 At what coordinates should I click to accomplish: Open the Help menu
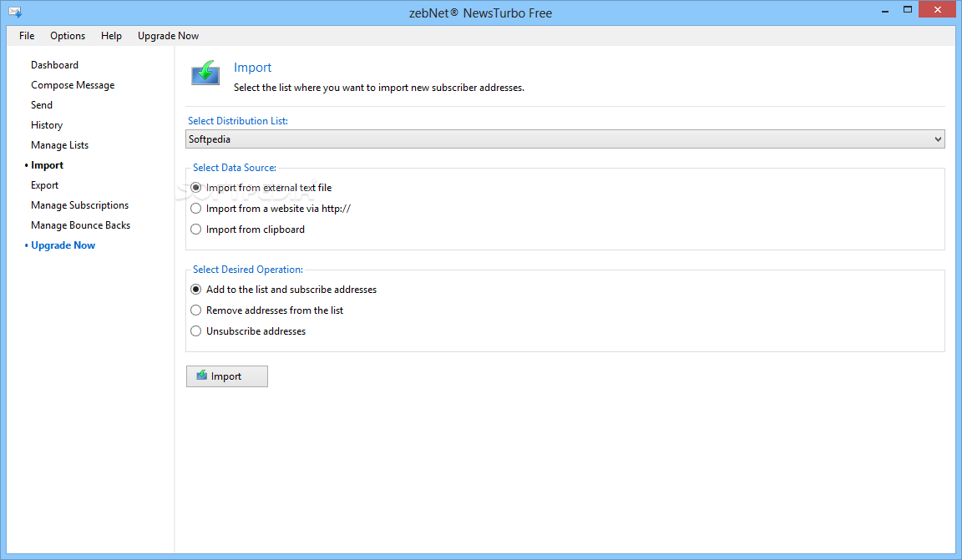tap(111, 36)
